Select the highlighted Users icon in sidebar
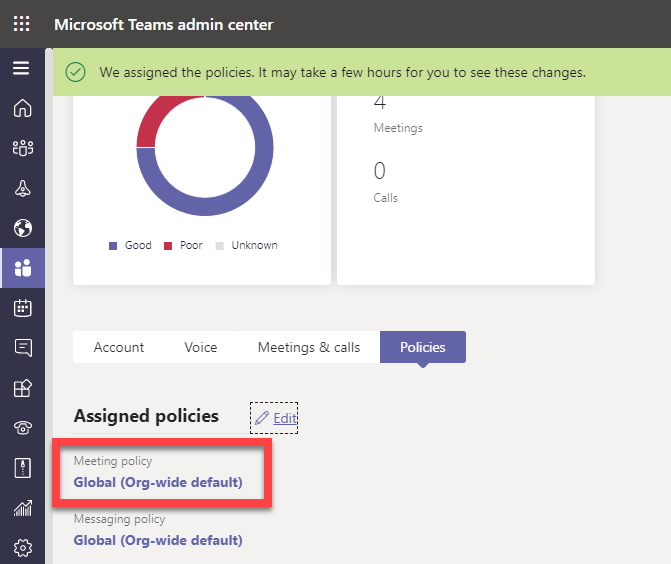Viewport: 671px width, 564px height. click(22, 268)
